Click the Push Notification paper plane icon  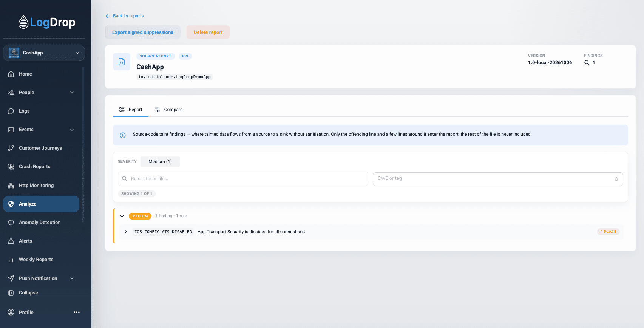(11, 278)
